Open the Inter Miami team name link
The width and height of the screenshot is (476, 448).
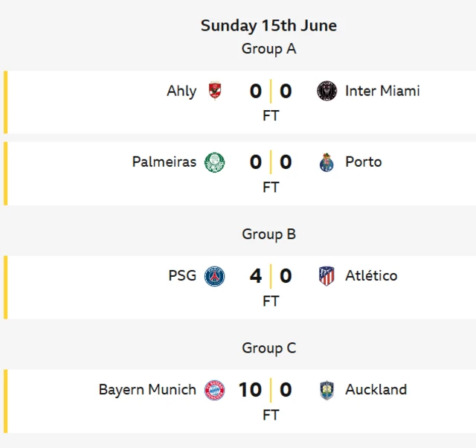[382, 91]
